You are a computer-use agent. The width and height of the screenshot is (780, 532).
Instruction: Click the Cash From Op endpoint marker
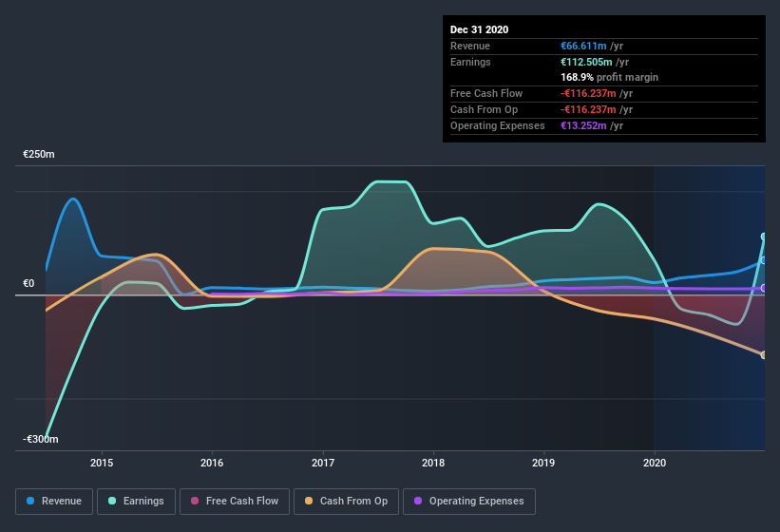pyautogui.click(x=763, y=355)
